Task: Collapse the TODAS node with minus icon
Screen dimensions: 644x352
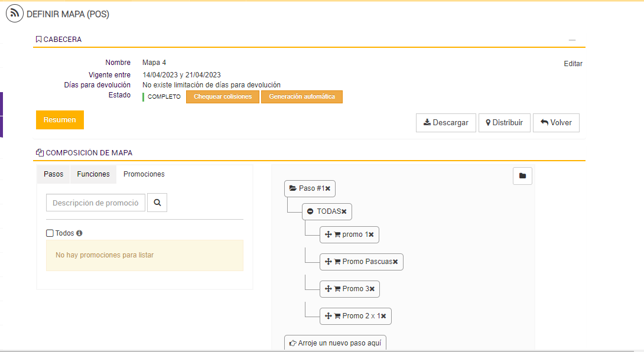Action: [x=310, y=211]
